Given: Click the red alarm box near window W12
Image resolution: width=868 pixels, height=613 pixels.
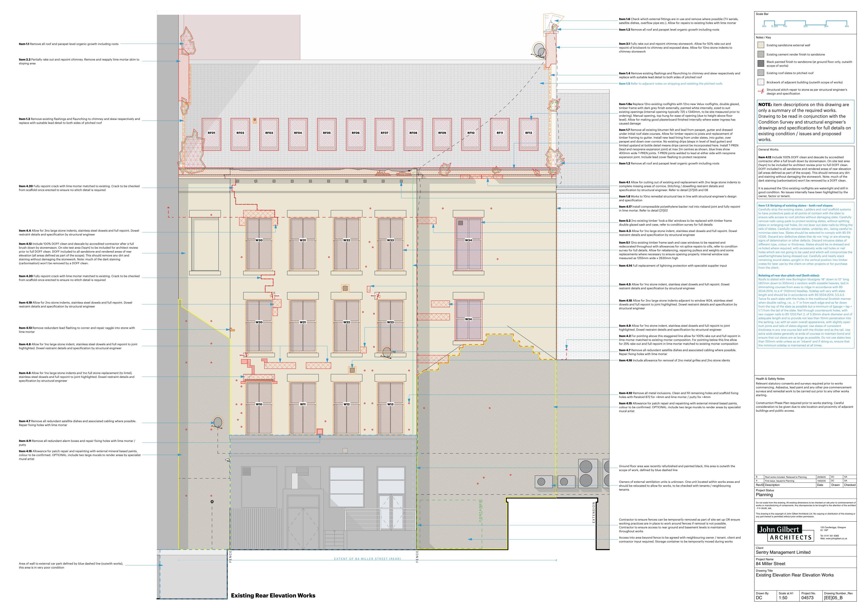Looking at the screenshot, I should tap(320, 432).
